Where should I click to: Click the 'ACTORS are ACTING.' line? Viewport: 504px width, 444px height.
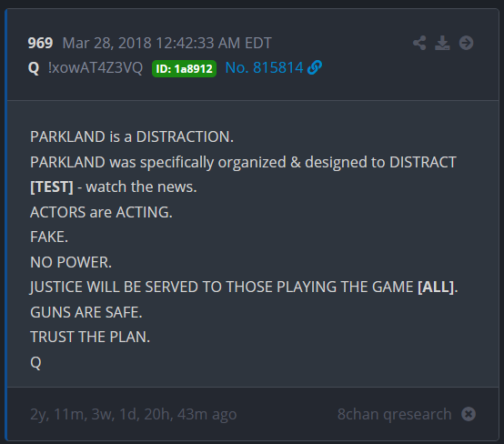pyautogui.click(x=101, y=212)
